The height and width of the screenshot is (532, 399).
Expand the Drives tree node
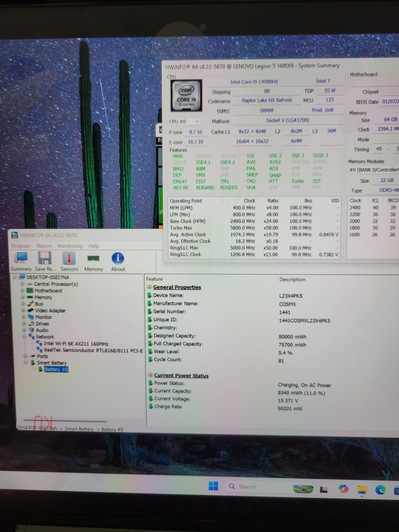pos(24,324)
